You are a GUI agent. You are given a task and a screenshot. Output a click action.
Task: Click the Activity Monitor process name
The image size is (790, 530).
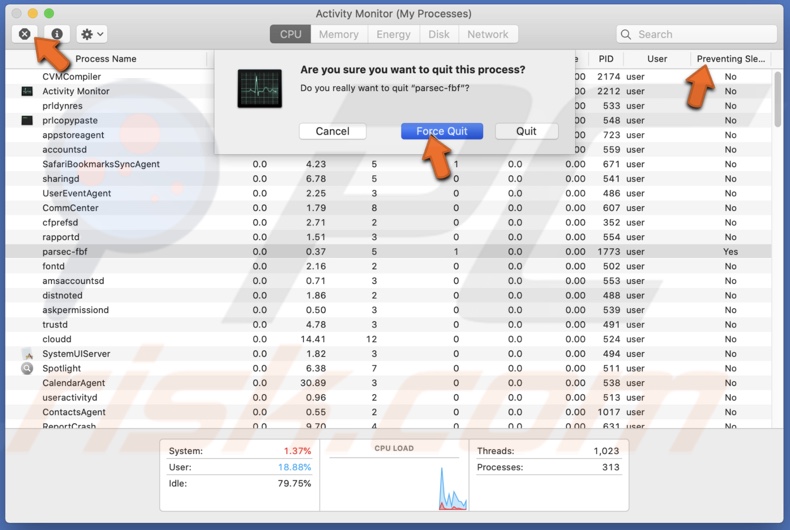point(76,91)
